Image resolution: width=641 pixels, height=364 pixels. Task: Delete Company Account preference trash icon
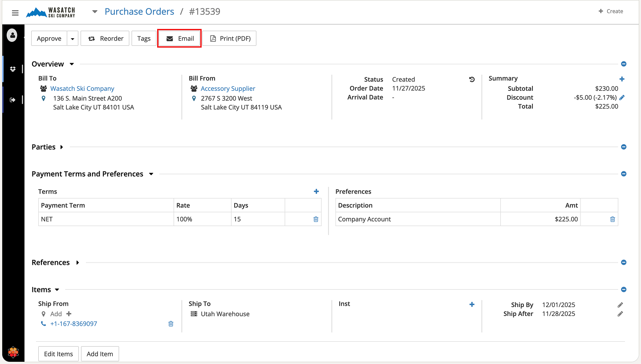[x=613, y=219]
